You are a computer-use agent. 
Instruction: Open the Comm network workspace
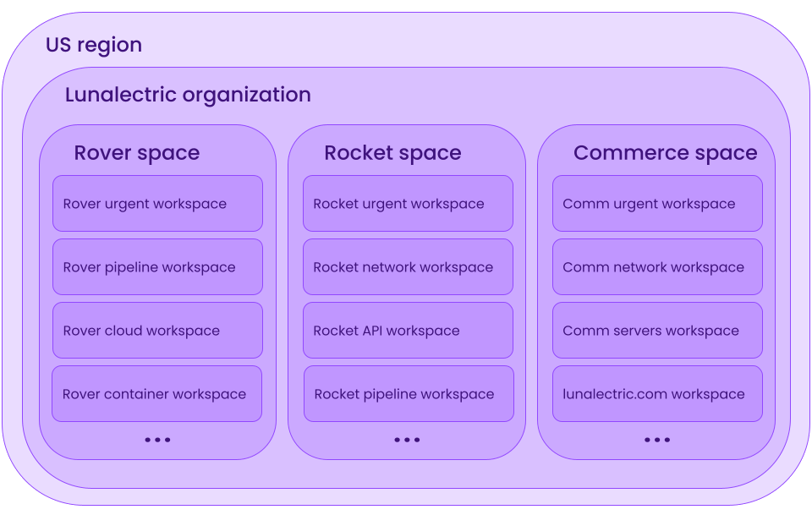657,266
